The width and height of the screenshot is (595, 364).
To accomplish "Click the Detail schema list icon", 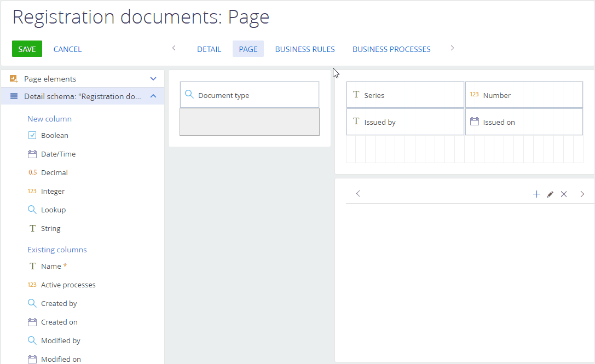I will point(14,96).
